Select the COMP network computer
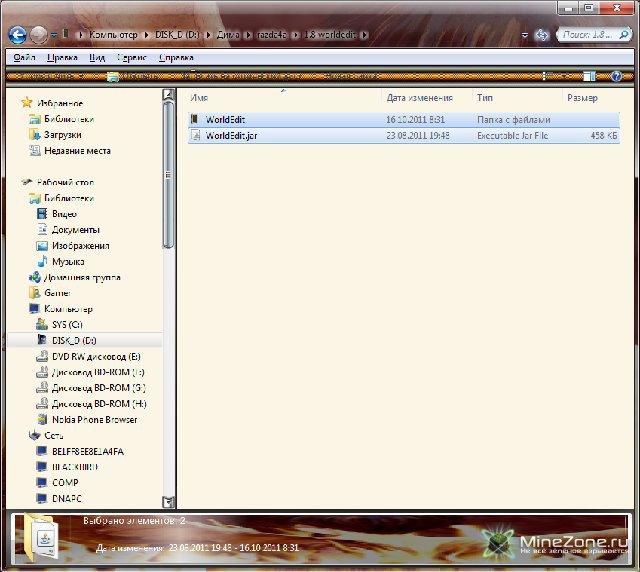This screenshot has width=640, height=572. [64, 482]
